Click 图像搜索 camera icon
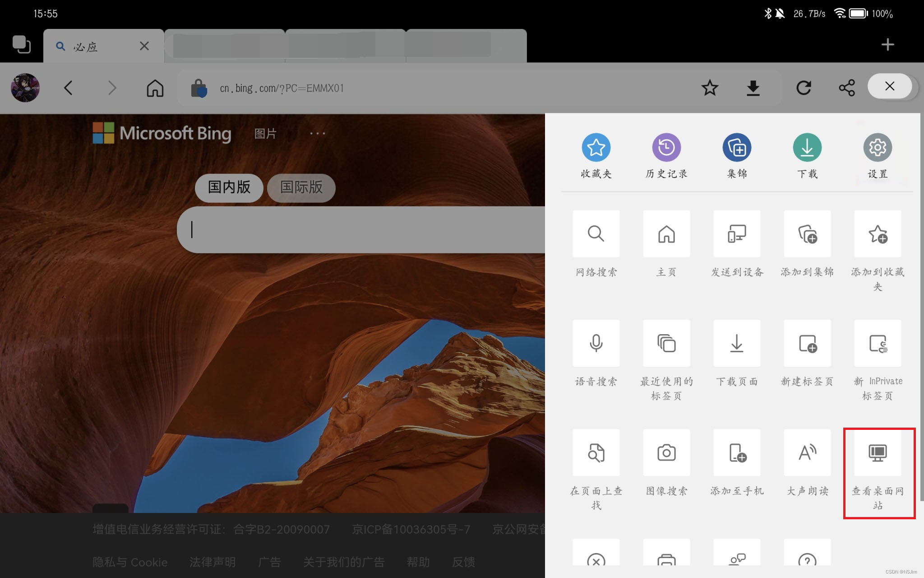The image size is (924, 578). point(666,452)
